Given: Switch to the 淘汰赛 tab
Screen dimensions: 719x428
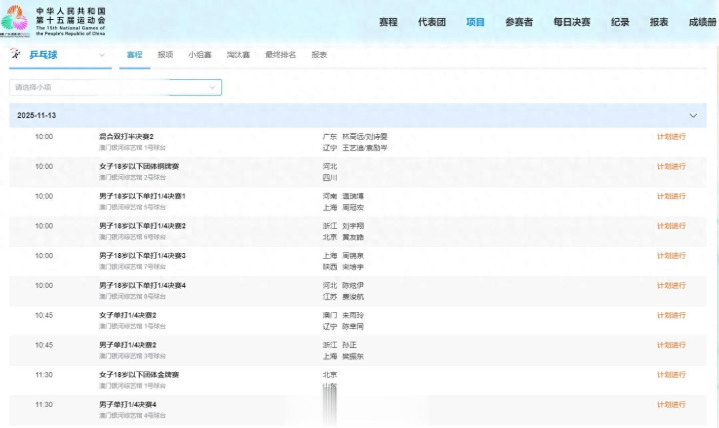Looking at the screenshot, I should coord(238,55).
